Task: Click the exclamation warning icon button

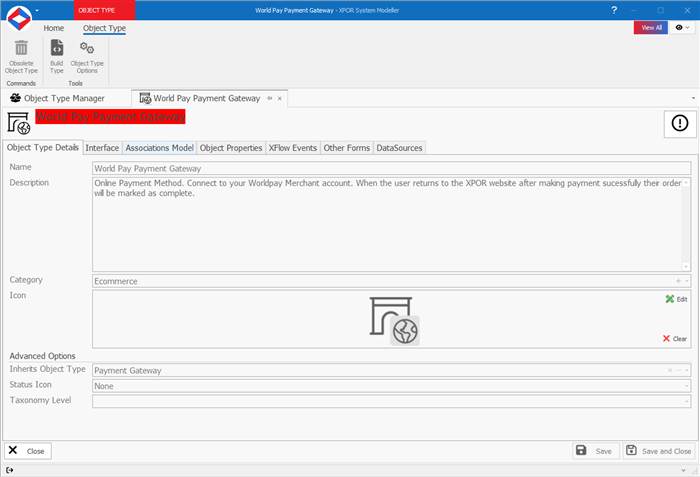Action: click(x=680, y=123)
